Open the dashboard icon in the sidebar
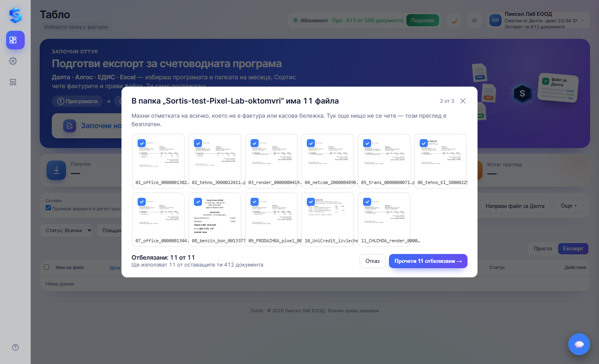Image resolution: width=599 pixels, height=364 pixels. (15, 40)
